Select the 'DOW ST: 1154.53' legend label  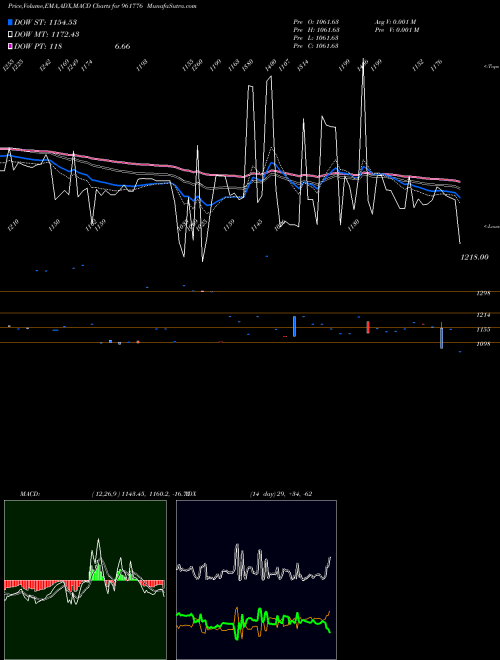(x=46, y=22)
